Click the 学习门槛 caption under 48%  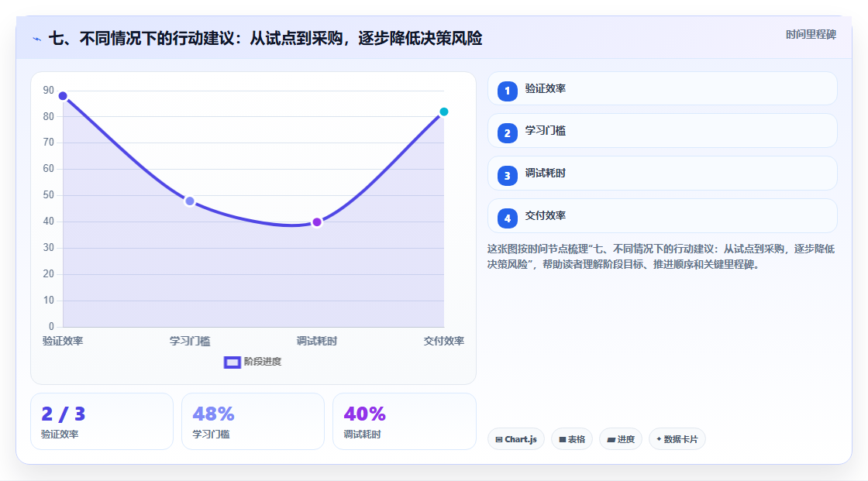pos(211,435)
